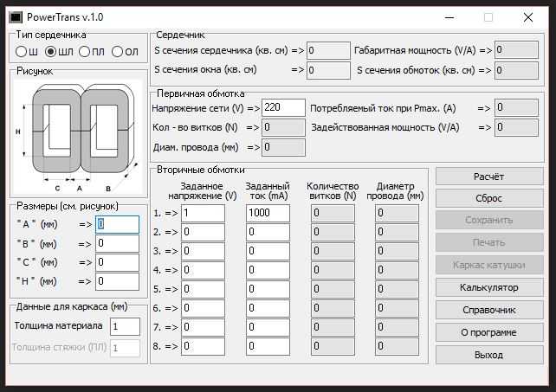Click the "Вторичные обмотки" group label
This screenshot has width=556, height=392.
pyautogui.click(x=201, y=170)
